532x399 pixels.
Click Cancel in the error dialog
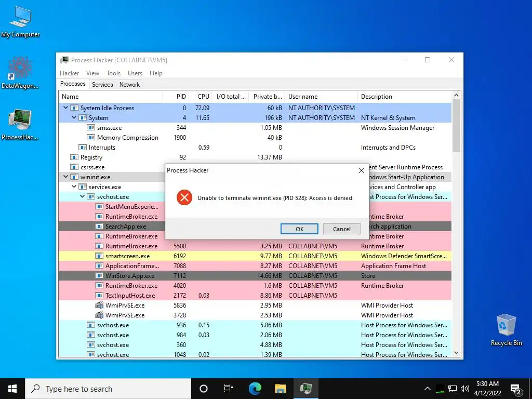342,229
